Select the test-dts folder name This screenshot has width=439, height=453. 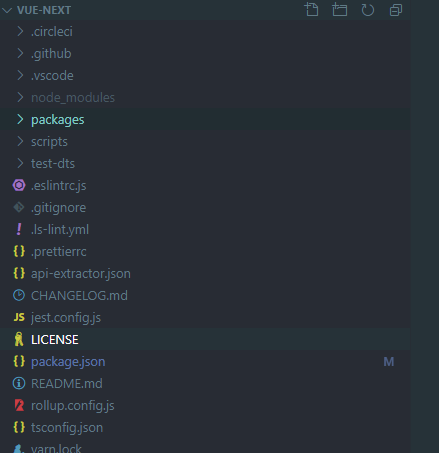pyautogui.click(x=53, y=164)
